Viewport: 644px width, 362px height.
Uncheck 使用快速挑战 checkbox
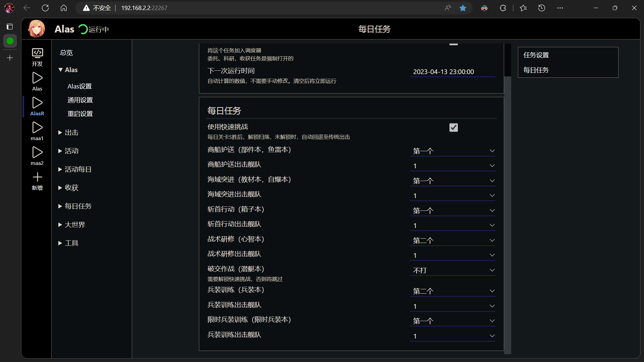click(453, 127)
